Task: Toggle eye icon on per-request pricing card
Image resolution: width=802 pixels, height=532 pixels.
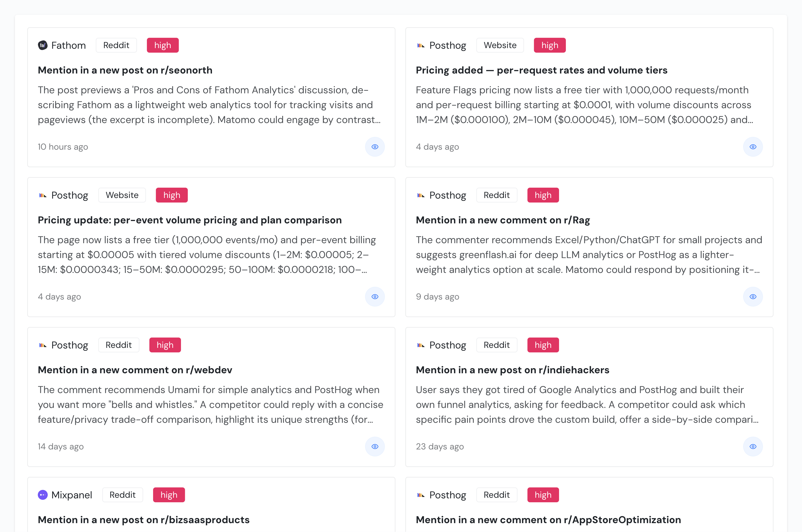Action: click(x=753, y=147)
